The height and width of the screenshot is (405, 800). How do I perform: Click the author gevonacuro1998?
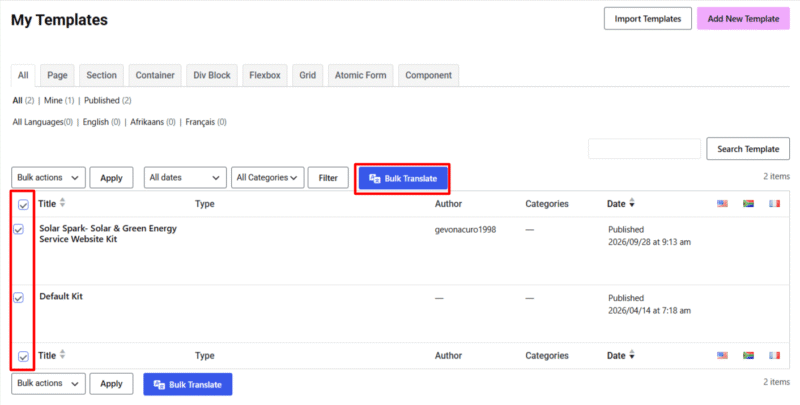pos(465,230)
